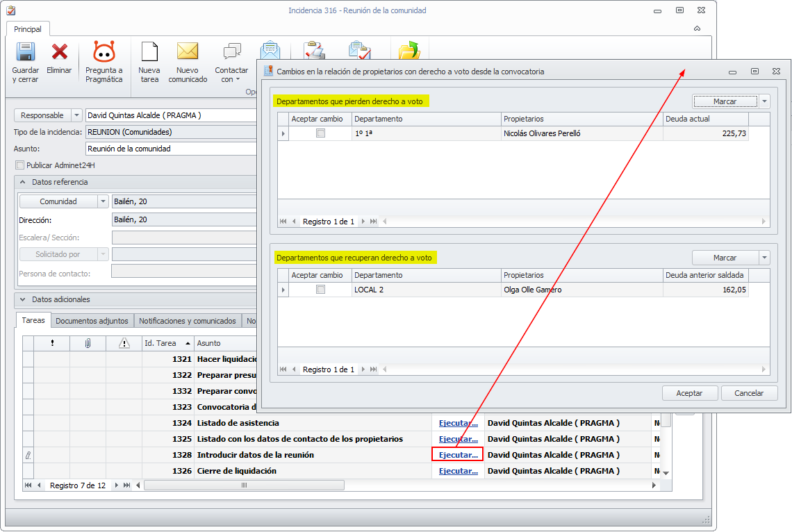Viewport: 792px width, 532px height.
Task: Expand the Datos adicionales section
Action: [x=22, y=300]
